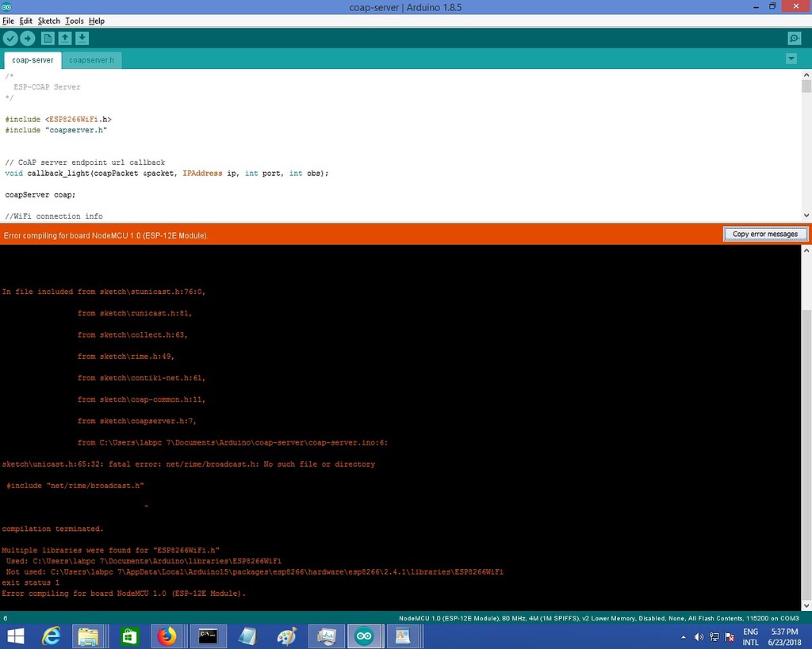Expand hidden system tray icons chevron
The image size is (812, 649).
(683, 636)
